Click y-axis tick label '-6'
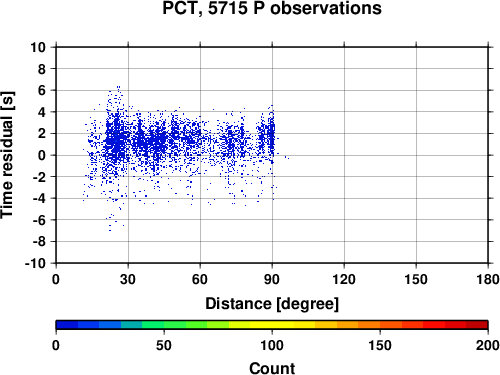This screenshot has height=375, width=500. click(x=39, y=220)
